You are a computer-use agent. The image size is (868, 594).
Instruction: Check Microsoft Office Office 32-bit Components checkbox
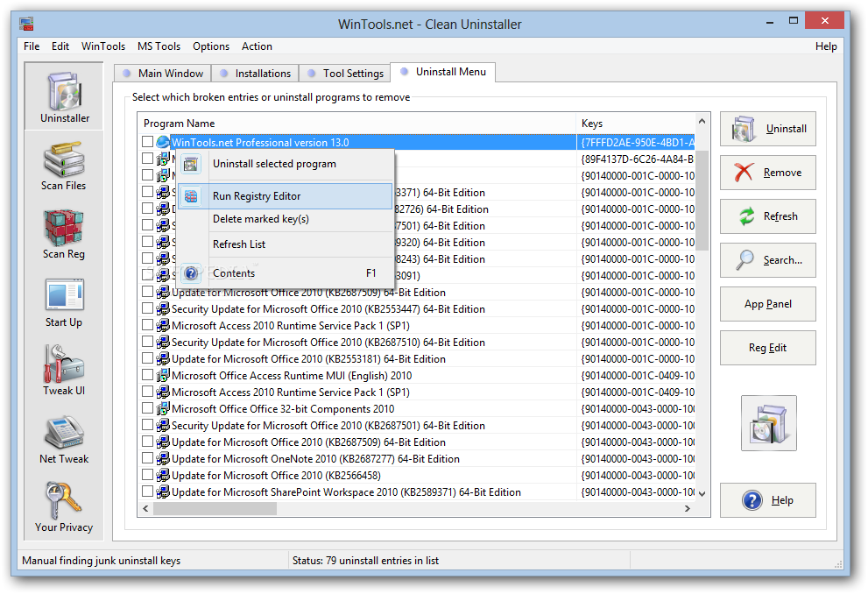147,408
